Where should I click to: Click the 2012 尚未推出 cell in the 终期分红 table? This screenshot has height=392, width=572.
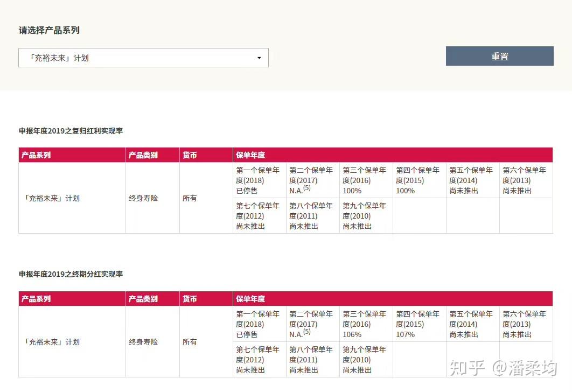click(x=260, y=360)
